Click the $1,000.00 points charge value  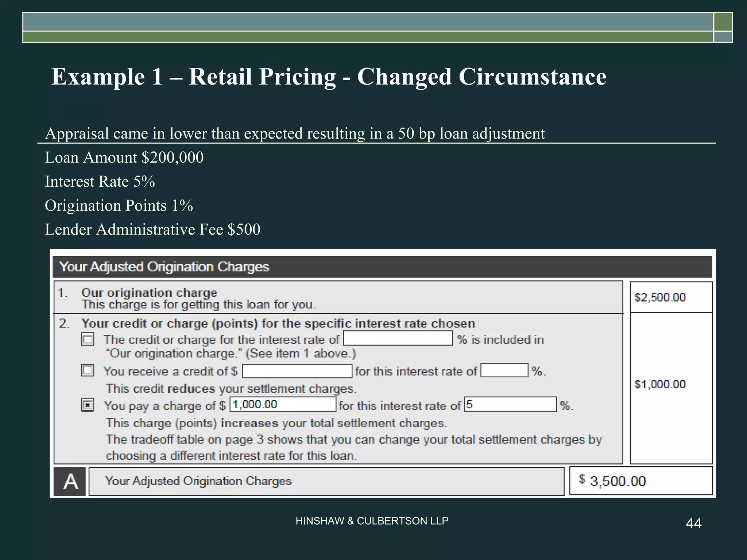pyautogui.click(x=660, y=384)
